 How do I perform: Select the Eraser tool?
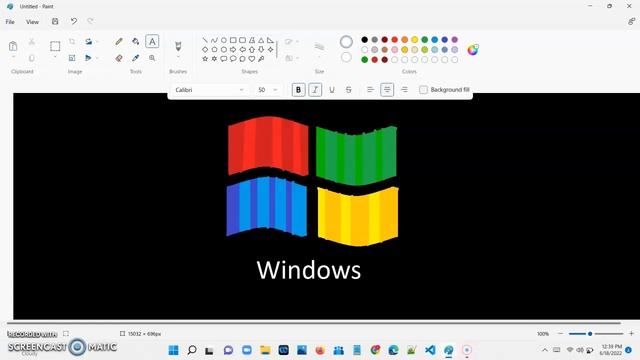coord(119,58)
